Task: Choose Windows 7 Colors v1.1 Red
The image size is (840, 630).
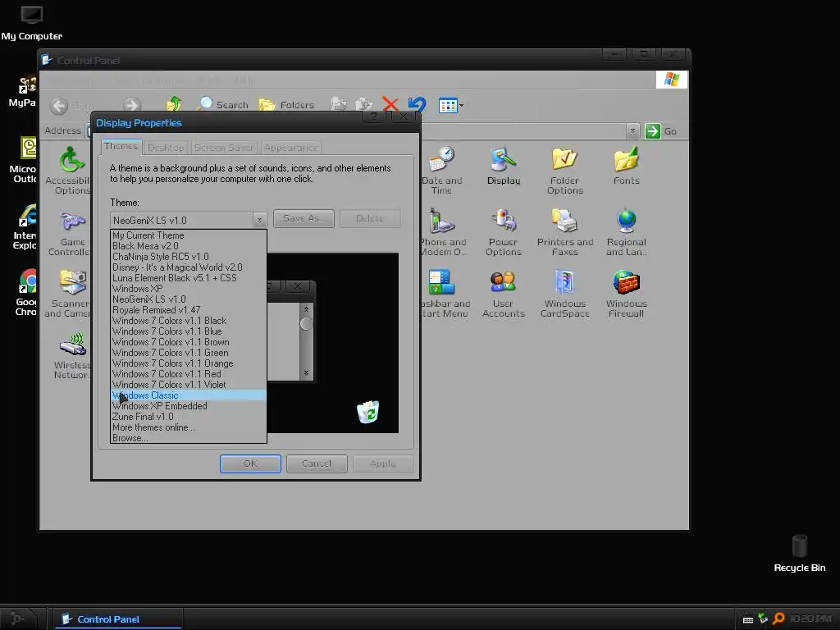Action: (x=188, y=374)
